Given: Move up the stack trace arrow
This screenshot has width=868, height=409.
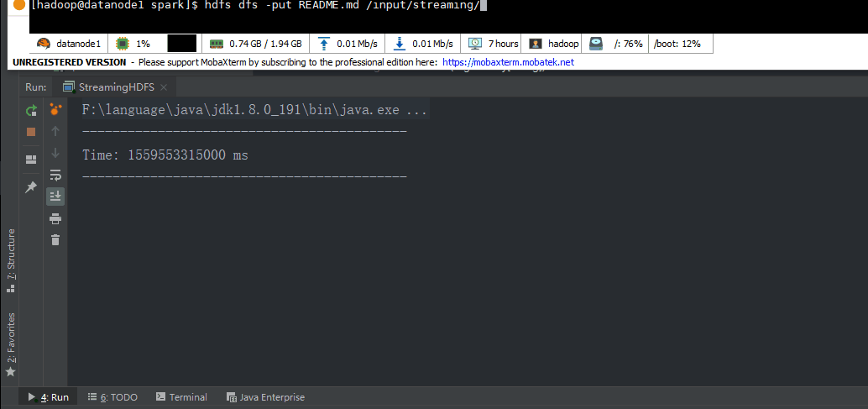Looking at the screenshot, I should coord(55,131).
